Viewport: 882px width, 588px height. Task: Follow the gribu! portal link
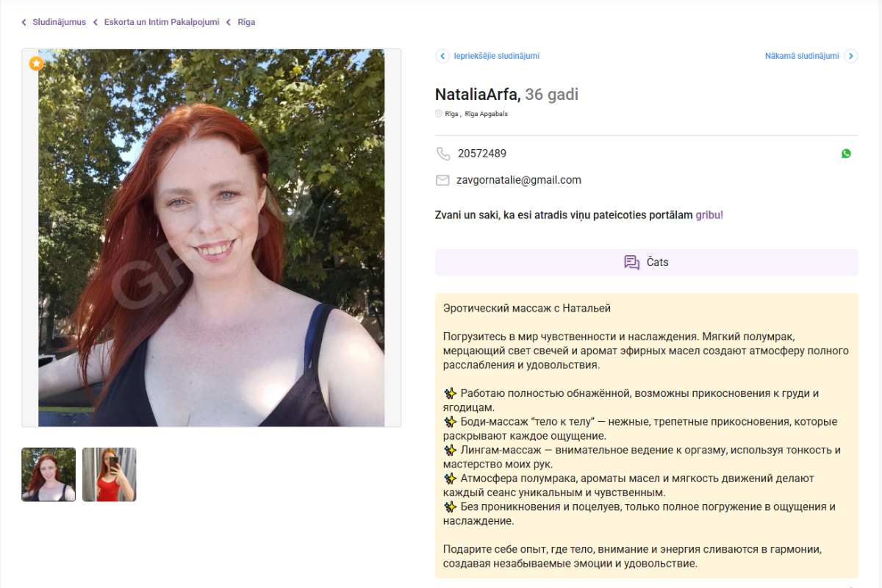point(709,215)
